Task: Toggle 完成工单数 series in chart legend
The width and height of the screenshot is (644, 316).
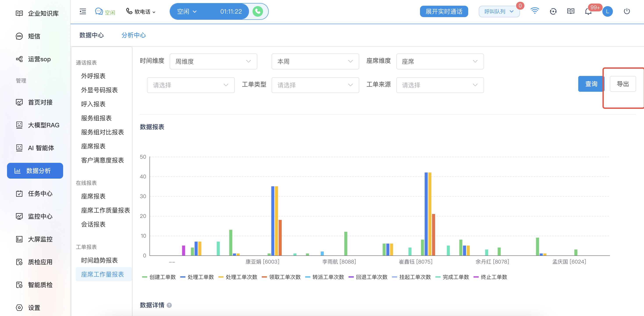Action: point(452,277)
